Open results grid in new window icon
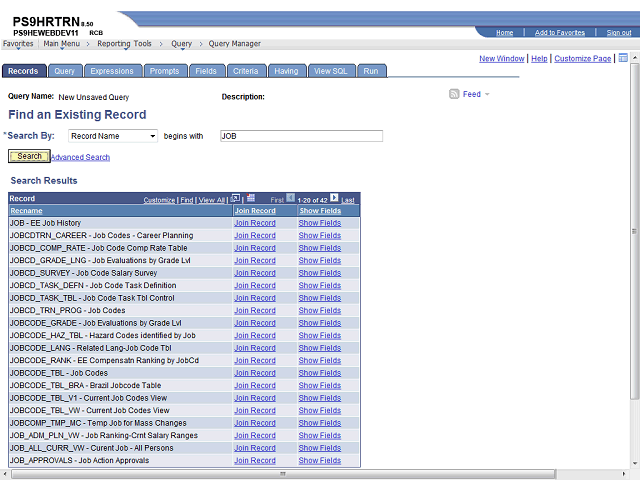 (235, 198)
